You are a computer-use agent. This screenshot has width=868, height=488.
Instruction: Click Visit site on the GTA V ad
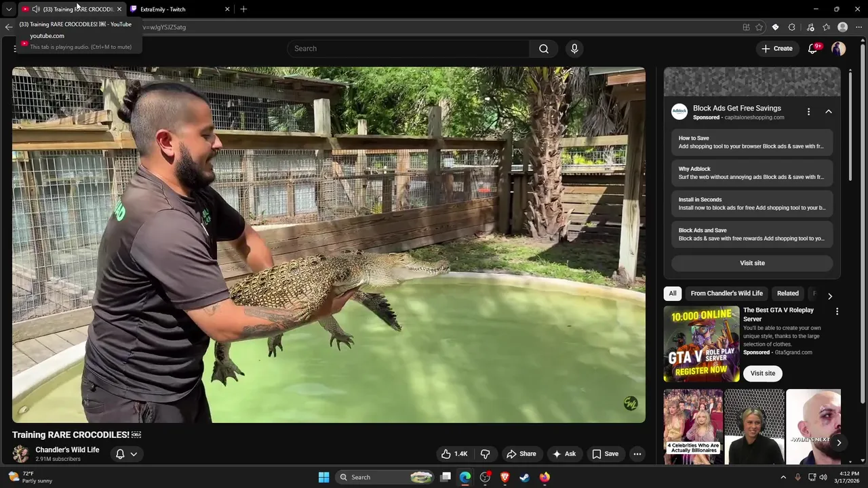pos(762,373)
